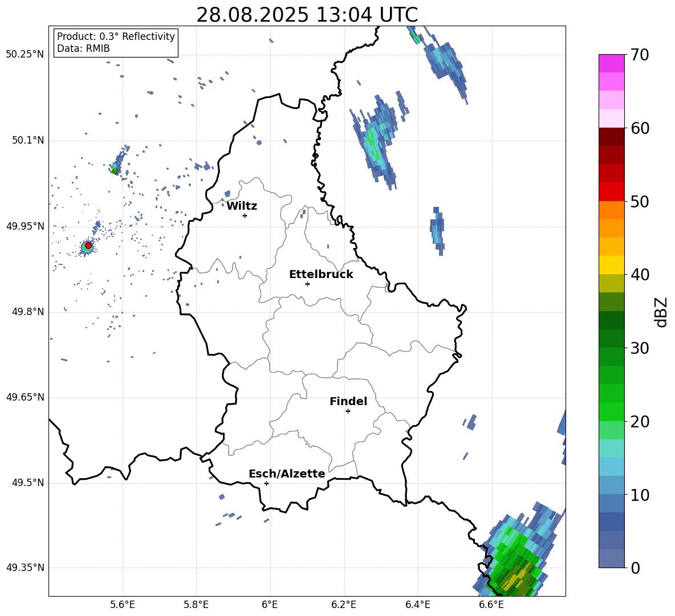Click the Ettelbruck station cross marker
This screenshot has width=675, height=616.
pos(307,284)
